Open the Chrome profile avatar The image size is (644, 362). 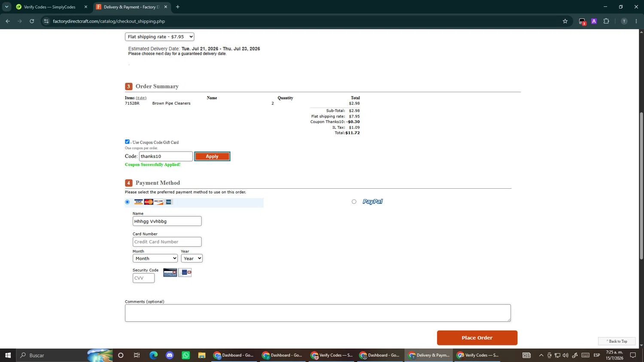point(624,21)
